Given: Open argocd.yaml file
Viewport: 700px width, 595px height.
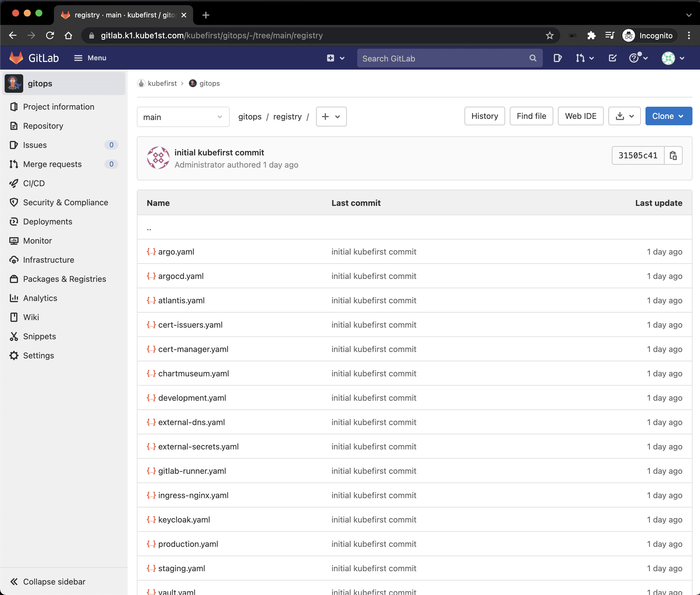Looking at the screenshot, I should pyautogui.click(x=181, y=276).
